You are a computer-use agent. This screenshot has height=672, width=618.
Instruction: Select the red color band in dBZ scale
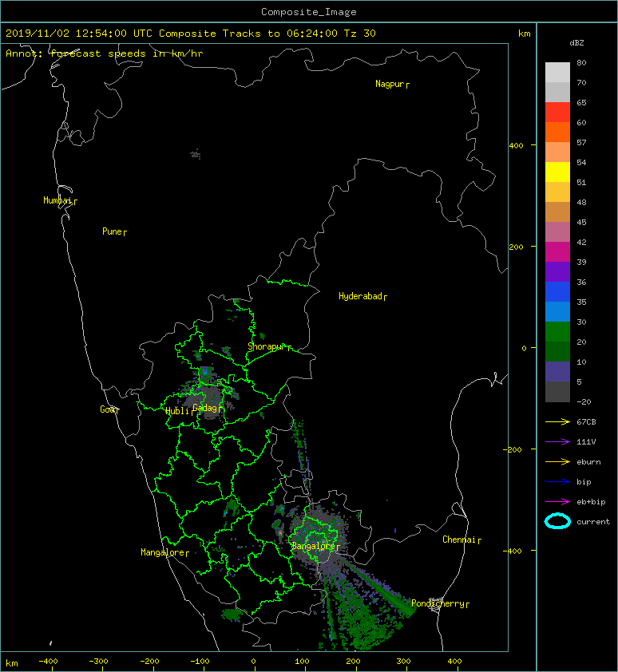pos(557,113)
